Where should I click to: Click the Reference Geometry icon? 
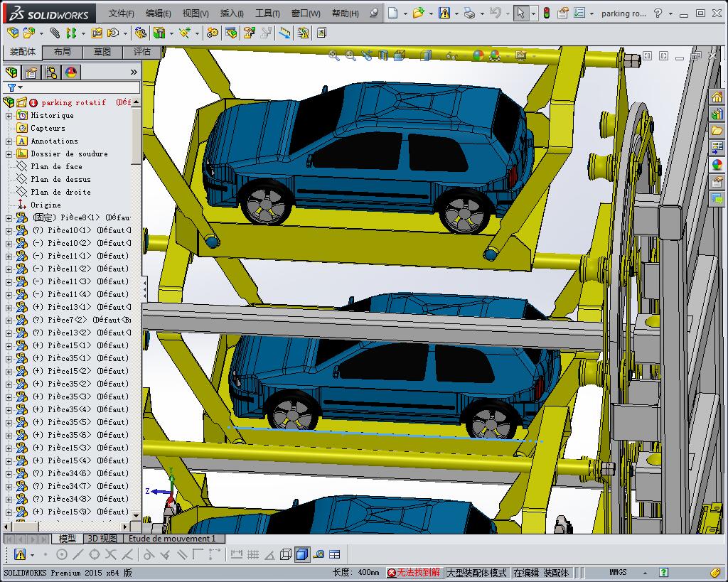click(185, 33)
